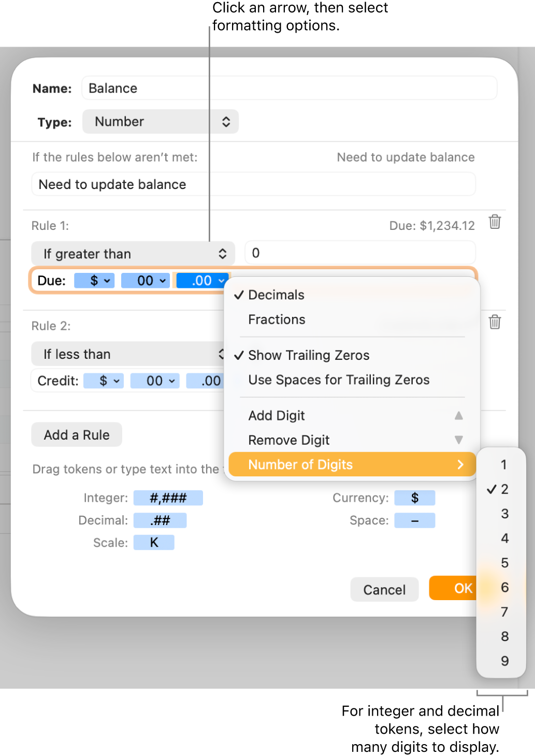
Task: Open the Type dropdown showing Number
Action: [160, 122]
